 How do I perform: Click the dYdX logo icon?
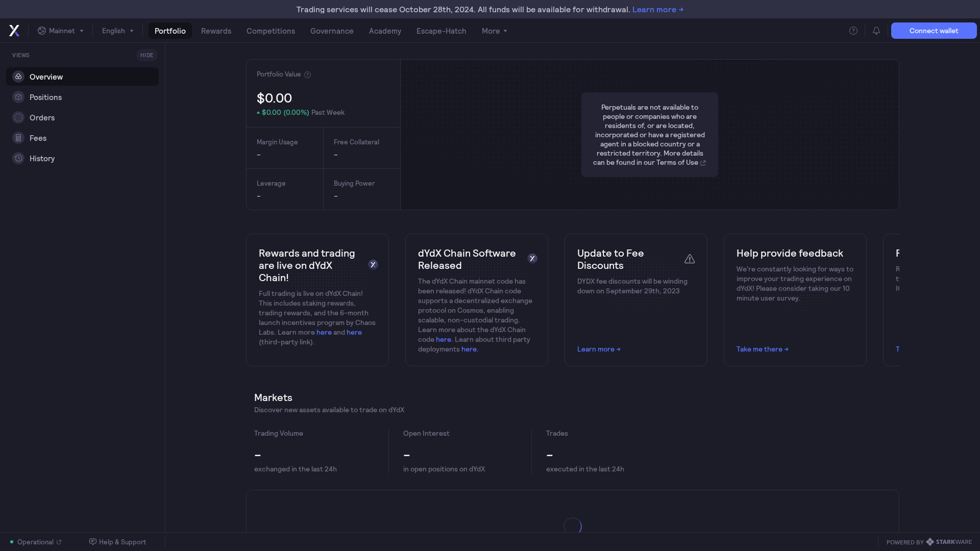[x=14, y=31]
